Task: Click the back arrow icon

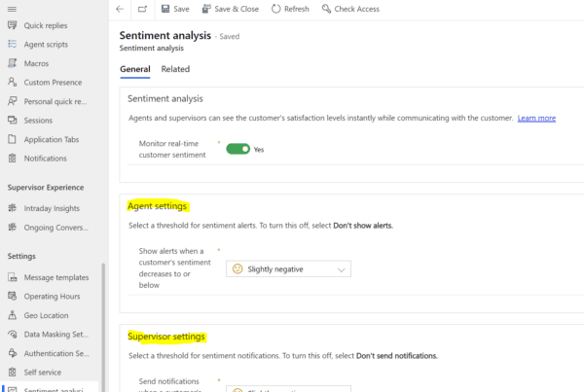Action: point(120,9)
